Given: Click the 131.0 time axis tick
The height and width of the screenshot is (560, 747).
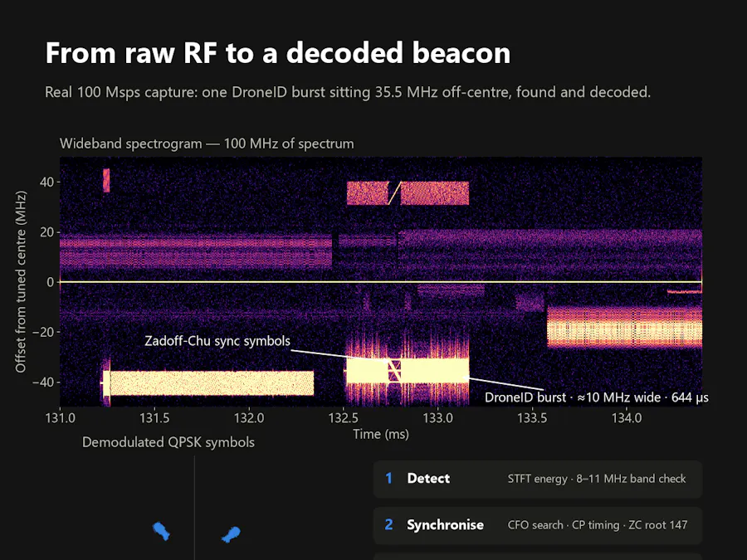Looking at the screenshot, I should coord(61,419).
